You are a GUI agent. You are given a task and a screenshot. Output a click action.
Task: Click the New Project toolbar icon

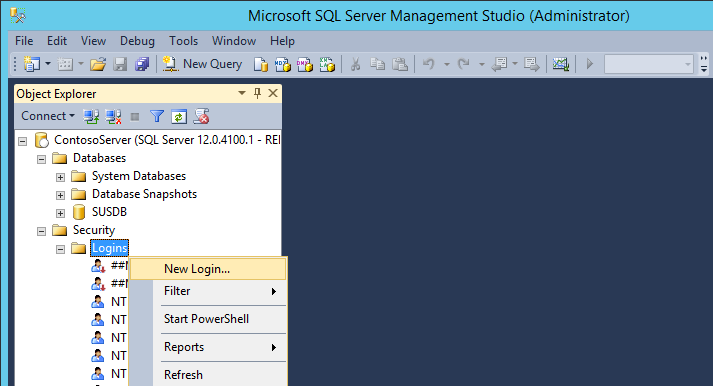(x=32, y=64)
